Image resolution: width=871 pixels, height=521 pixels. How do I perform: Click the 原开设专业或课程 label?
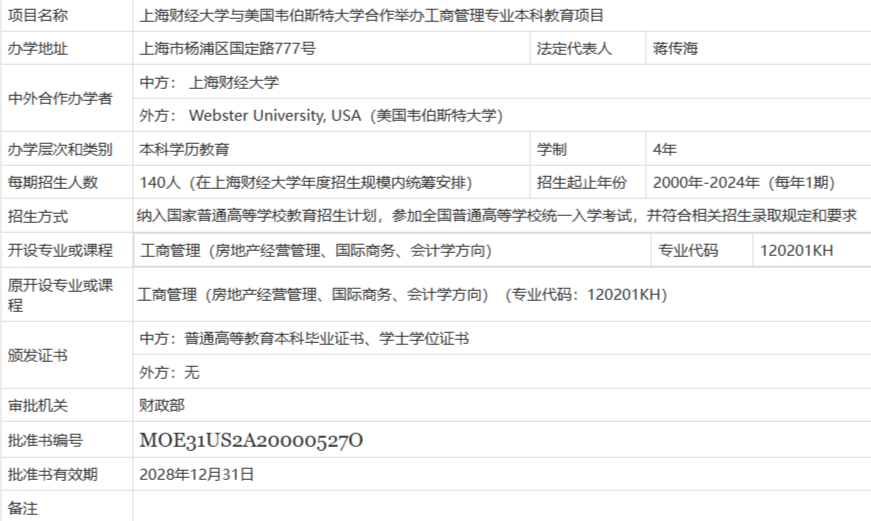(60, 295)
